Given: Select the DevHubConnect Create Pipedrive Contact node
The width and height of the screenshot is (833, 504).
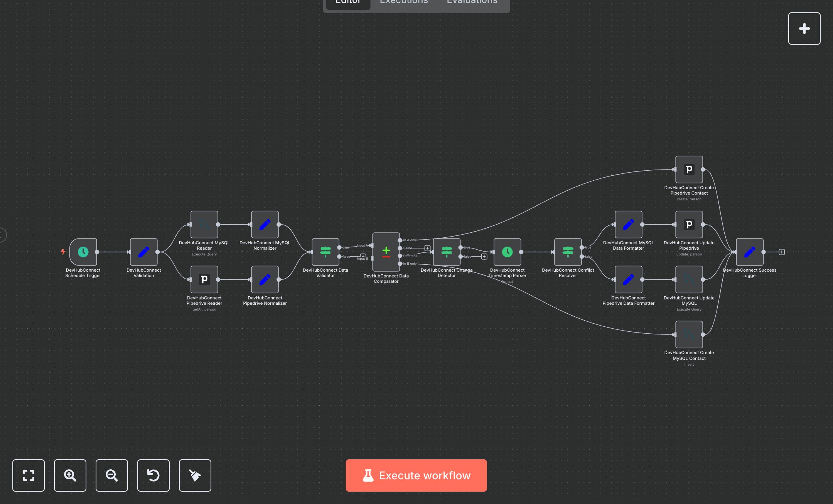Looking at the screenshot, I should [x=689, y=170].
